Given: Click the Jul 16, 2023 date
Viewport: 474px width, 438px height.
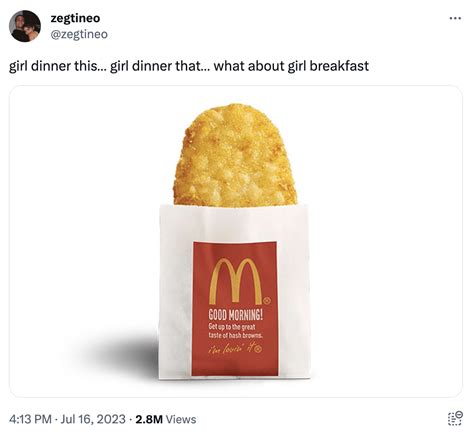Looking at the screenshot, I should coord(93,419).
